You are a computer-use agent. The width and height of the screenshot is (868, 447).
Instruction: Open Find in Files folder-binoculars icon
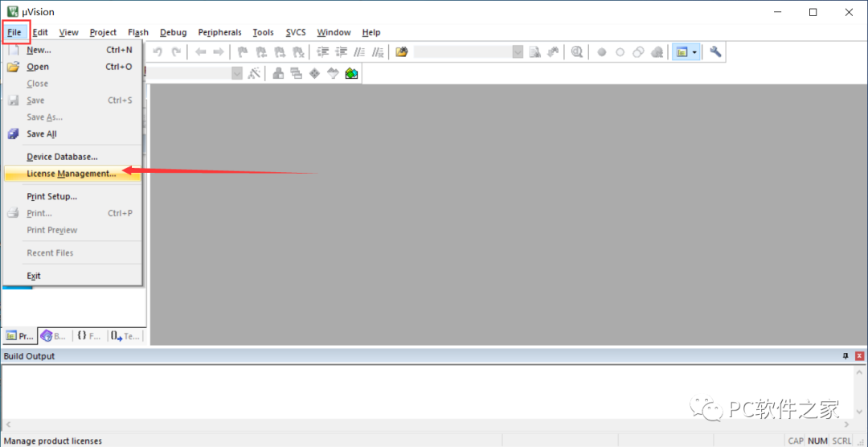(x=402, y=52)
